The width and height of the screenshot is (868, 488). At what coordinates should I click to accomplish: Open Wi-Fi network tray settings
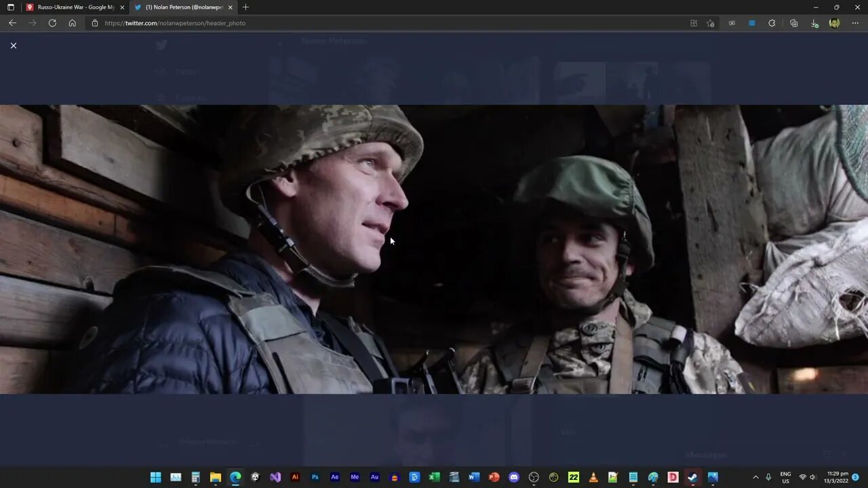tap(803, 477)
